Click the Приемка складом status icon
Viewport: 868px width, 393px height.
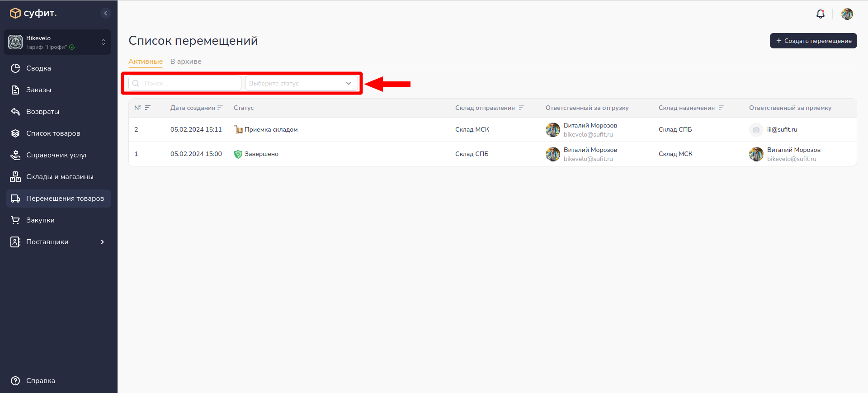pyautogui.click(x=238, y=130)
